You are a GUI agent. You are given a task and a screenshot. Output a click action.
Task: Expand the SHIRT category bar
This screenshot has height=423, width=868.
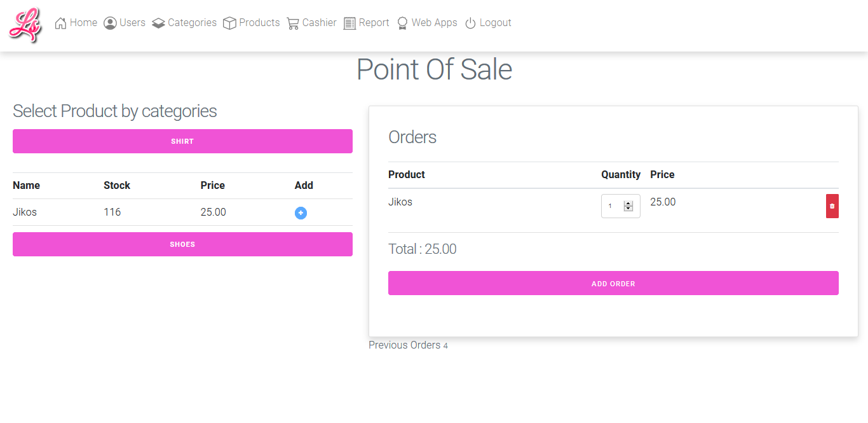tap(182, 141)
